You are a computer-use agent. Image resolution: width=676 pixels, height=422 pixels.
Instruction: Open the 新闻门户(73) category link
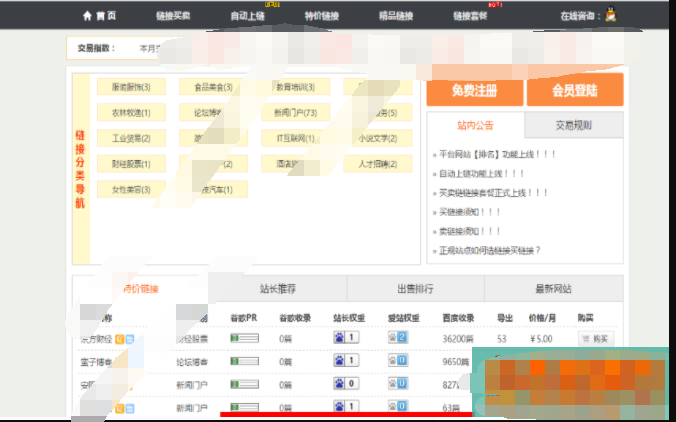tap(295, 113)
